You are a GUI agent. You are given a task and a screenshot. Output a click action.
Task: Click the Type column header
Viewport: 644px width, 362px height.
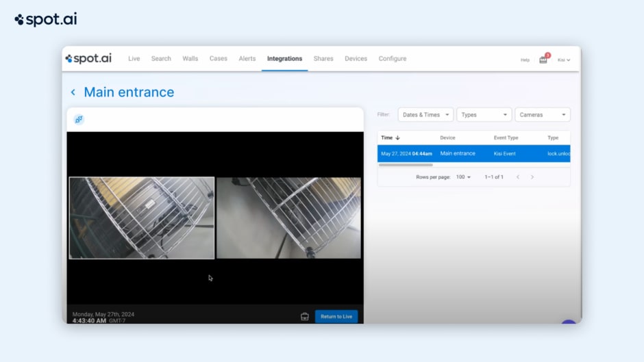pyautogui.click(x=553, y=138)
